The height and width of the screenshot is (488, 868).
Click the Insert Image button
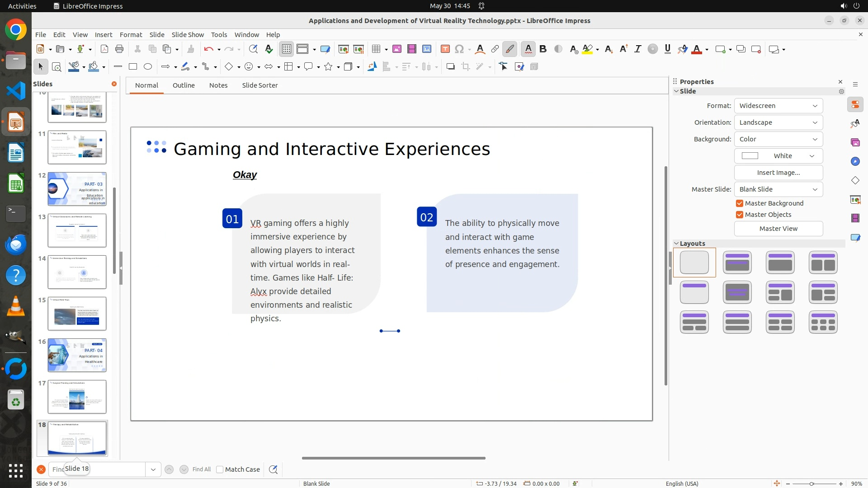tap(778, 173)
